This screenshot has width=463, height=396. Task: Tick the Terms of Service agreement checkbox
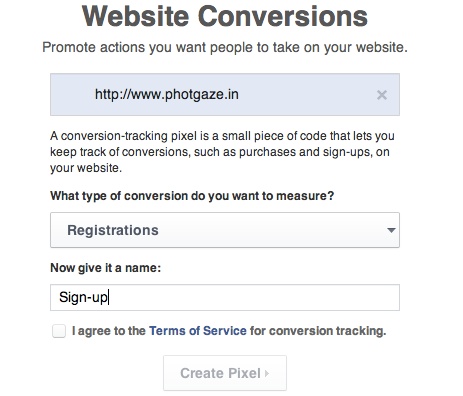pos(59,331)
